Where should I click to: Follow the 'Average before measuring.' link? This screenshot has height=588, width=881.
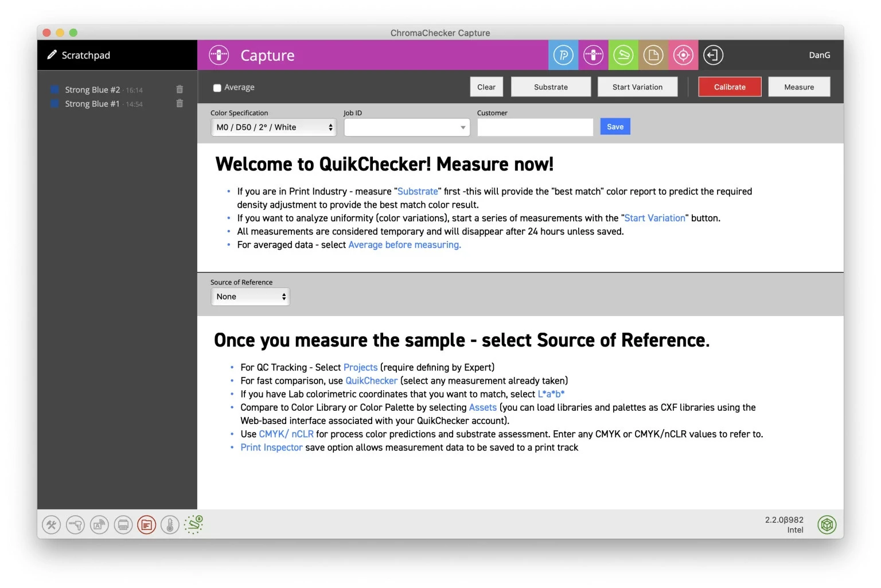click(404, 245)
